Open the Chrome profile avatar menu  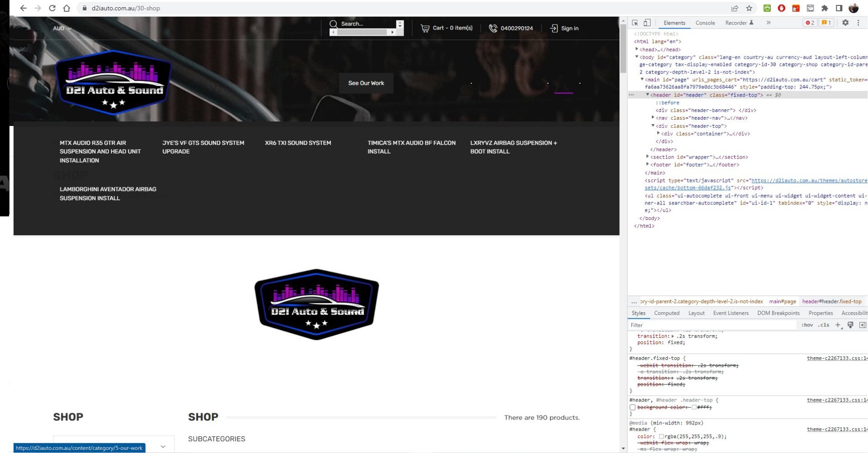point(854,8)
